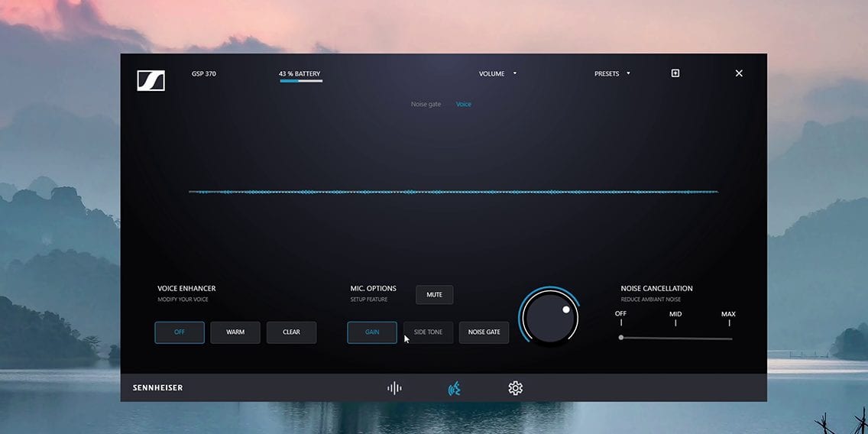
Task: Enable the Clear voice enhancer
Action: tap(291, 332)
